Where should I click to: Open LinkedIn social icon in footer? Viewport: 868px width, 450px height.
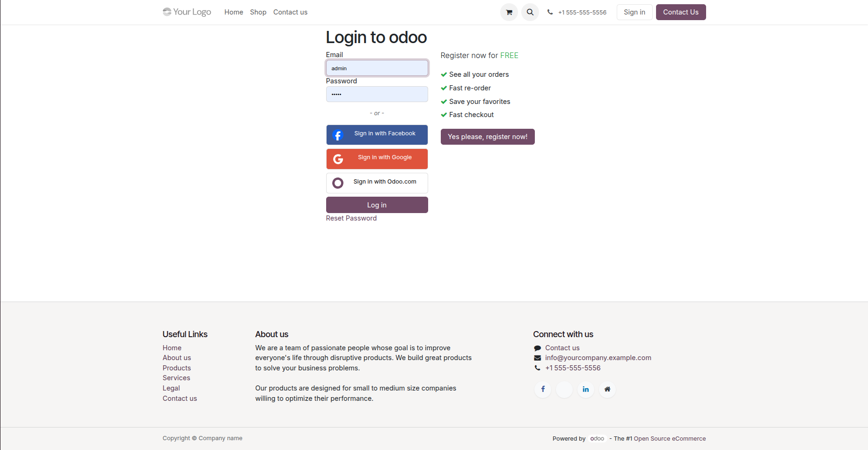click(586, 389)
